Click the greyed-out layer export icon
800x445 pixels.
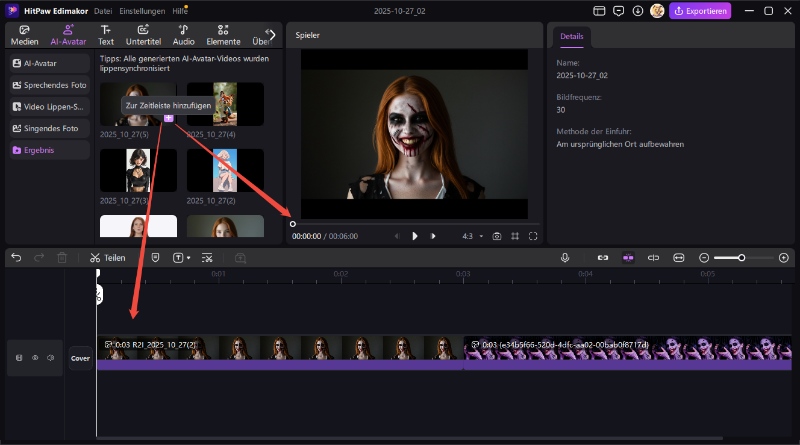[240, 258]
